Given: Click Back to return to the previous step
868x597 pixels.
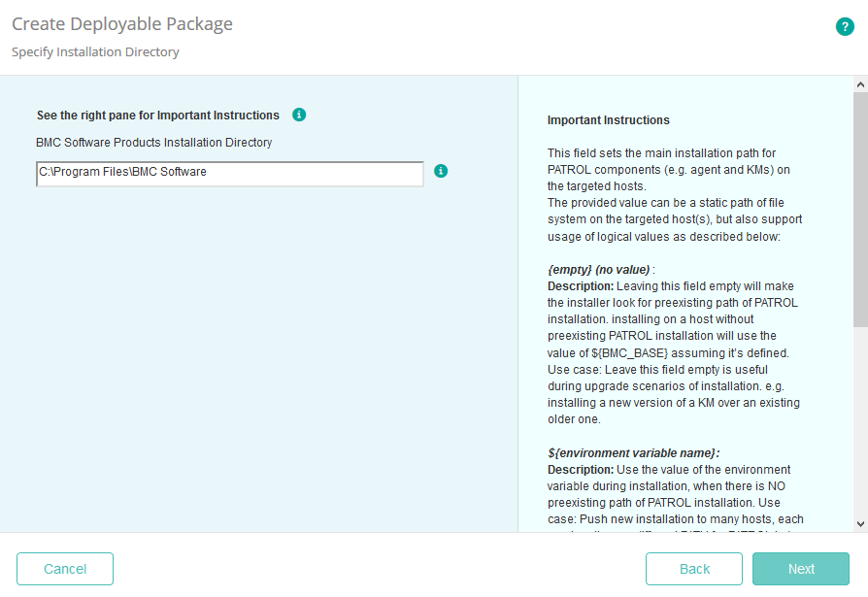Looking at the screenshot, I should 693,569.
